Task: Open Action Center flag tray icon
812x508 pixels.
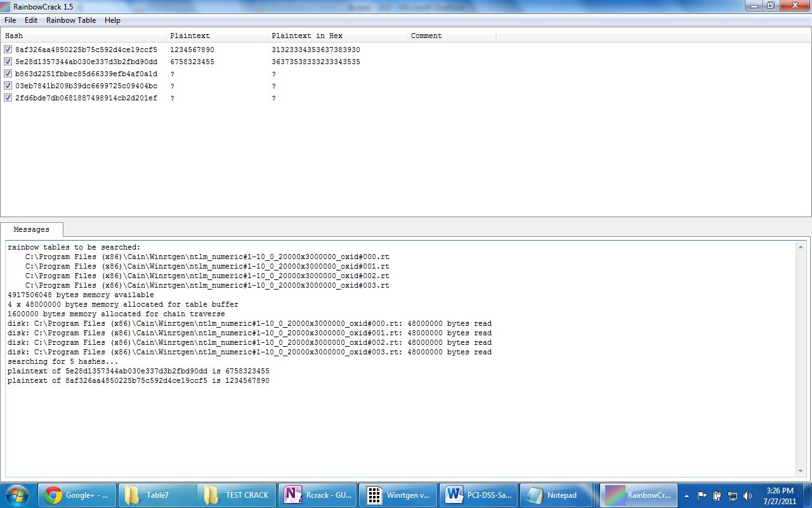Action: tap(702, 495)
